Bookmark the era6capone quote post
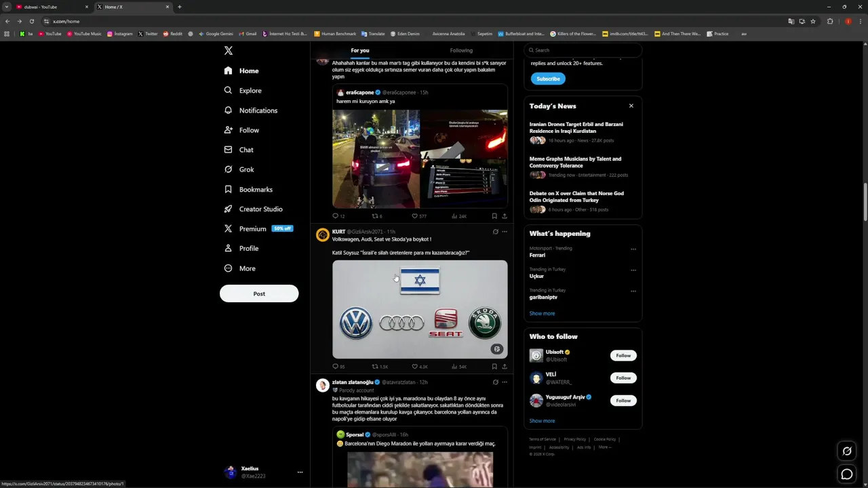 point(494,216)
